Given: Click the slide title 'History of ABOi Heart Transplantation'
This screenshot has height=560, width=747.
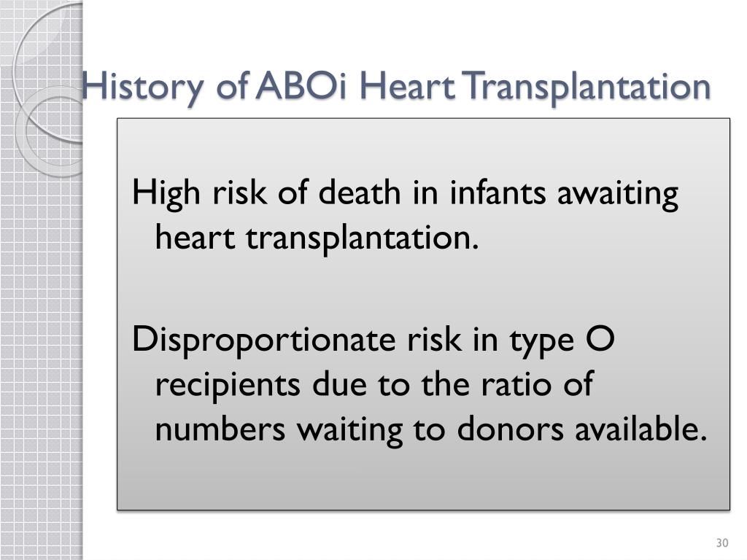Looking at the screenshot, I should pyautogui.click(x=396, y=87).
